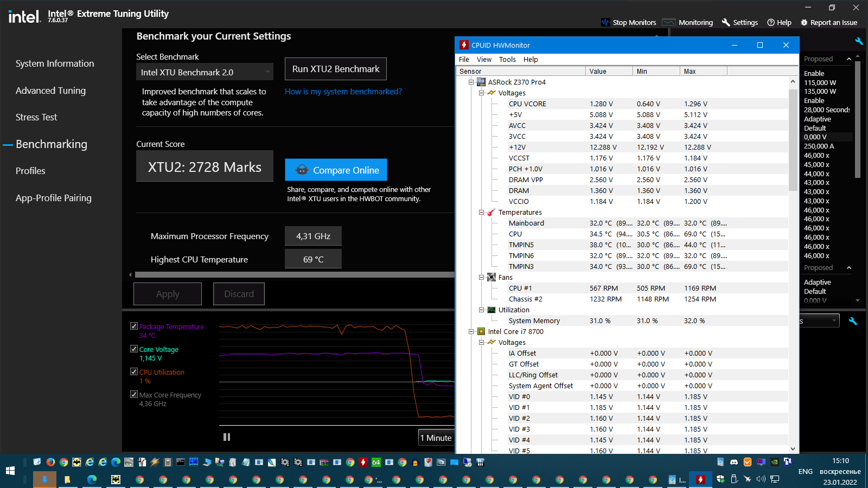
Task: Click the Intel Core i7 8700 chip icon
Action: pos(481,331)
